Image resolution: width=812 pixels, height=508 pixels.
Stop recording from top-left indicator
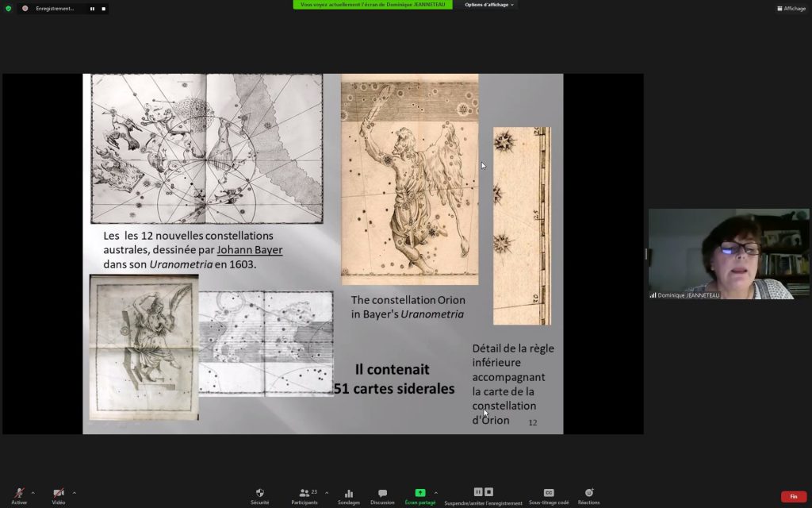pos(104,9)
